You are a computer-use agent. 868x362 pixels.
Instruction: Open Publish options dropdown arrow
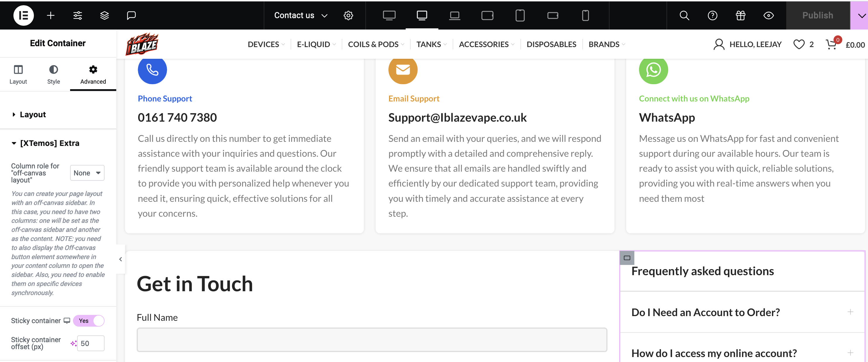click(861, 15)
